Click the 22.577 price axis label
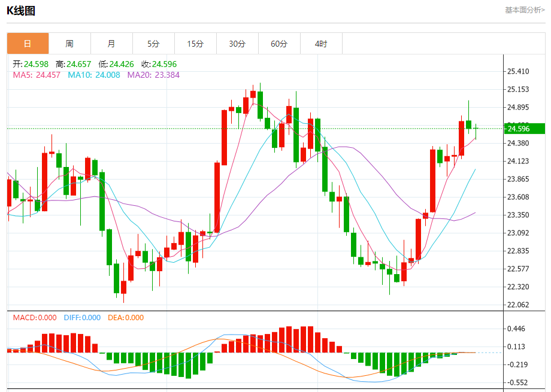The height and width of the screenshot is (392, 551). 518,269
